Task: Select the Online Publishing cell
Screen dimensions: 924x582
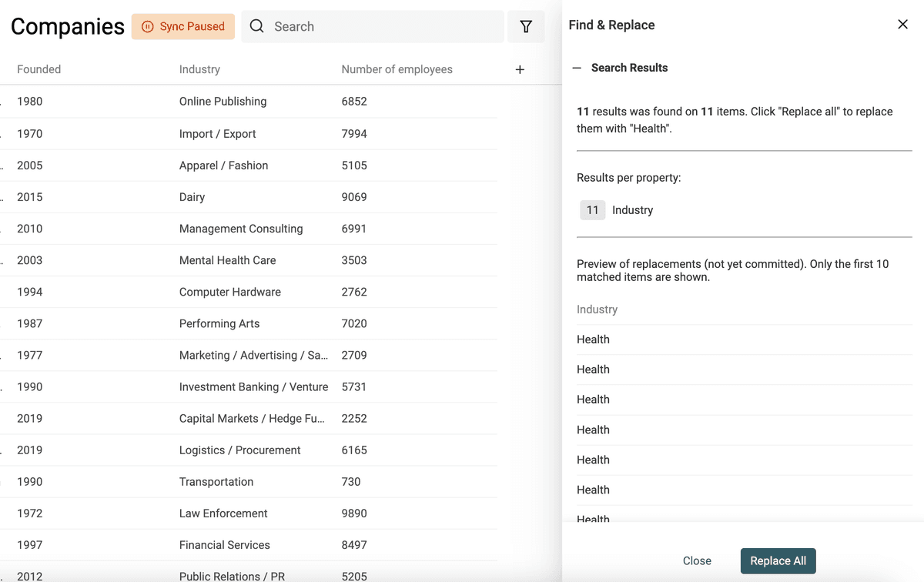Action: click(223, 102)
